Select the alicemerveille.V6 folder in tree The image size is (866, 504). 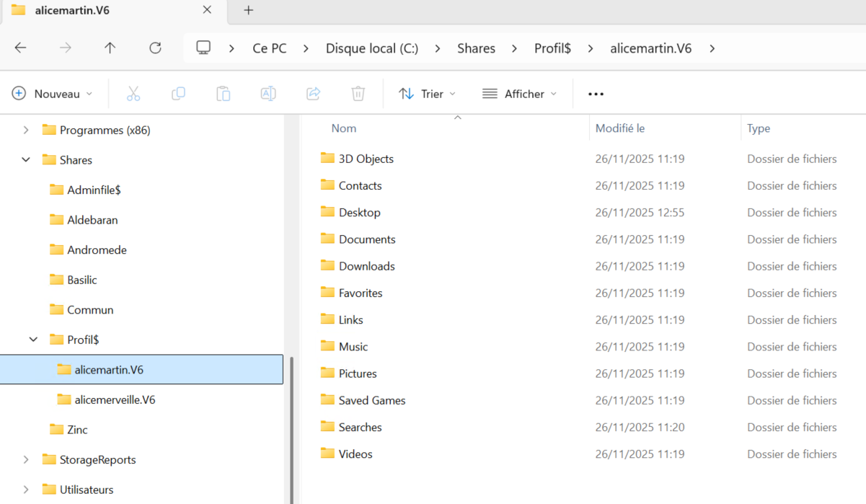point(115,399)
